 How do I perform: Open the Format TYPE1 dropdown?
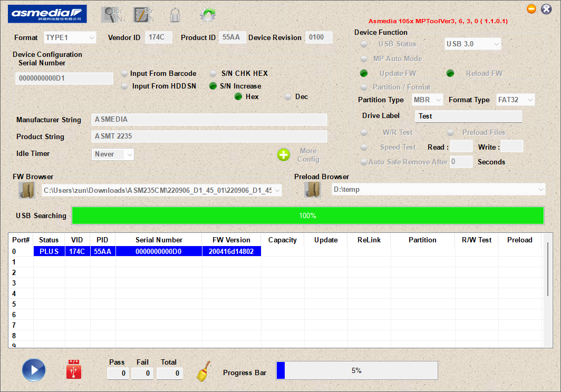(x=70, y=38)
